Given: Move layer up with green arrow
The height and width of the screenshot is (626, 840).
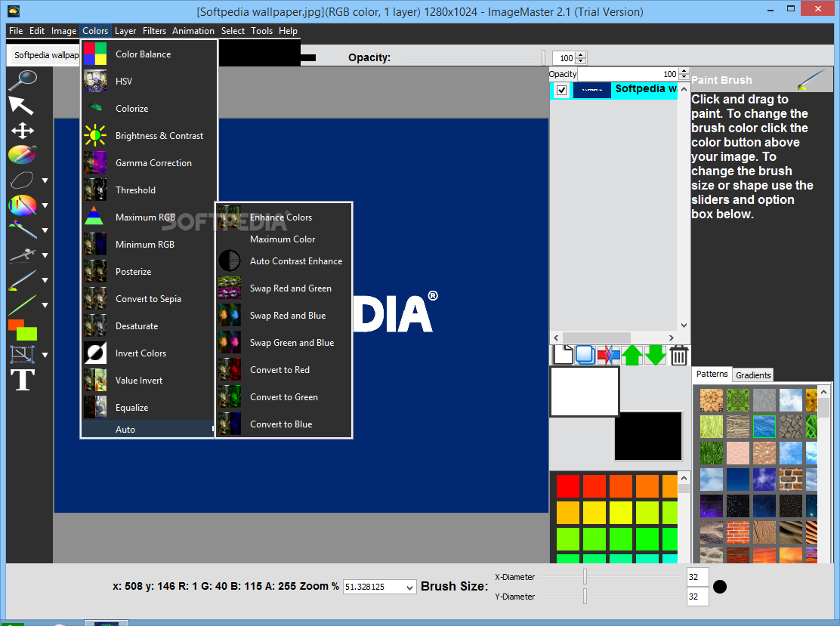Looking at the screenshot, I should [632, 355].
